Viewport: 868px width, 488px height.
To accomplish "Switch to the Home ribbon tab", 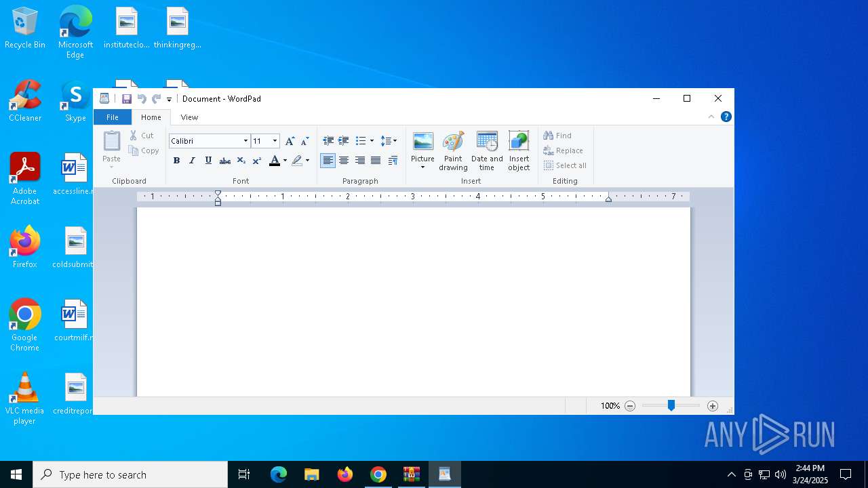I will click(x=151, y=117).
